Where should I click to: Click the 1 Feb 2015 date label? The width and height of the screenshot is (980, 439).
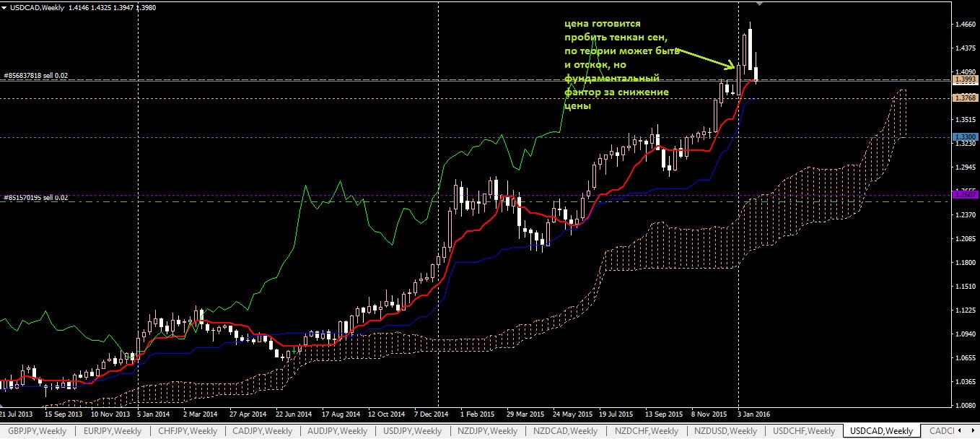(x=476, y=414)
